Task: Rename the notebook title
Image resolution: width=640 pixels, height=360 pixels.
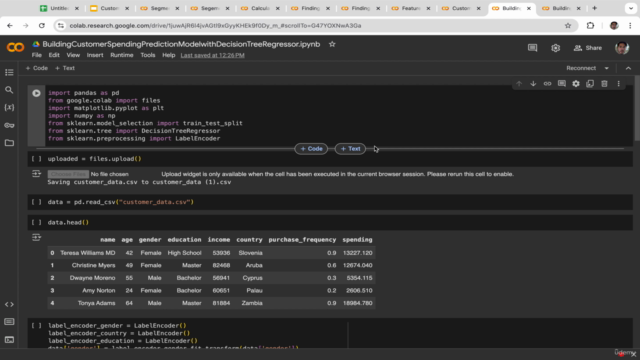Action: 181,44
